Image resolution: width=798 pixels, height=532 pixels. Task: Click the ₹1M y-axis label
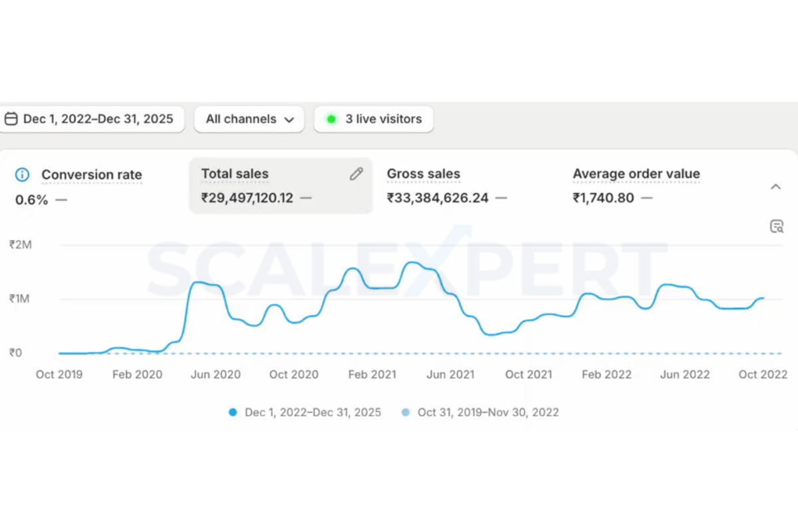21,299
